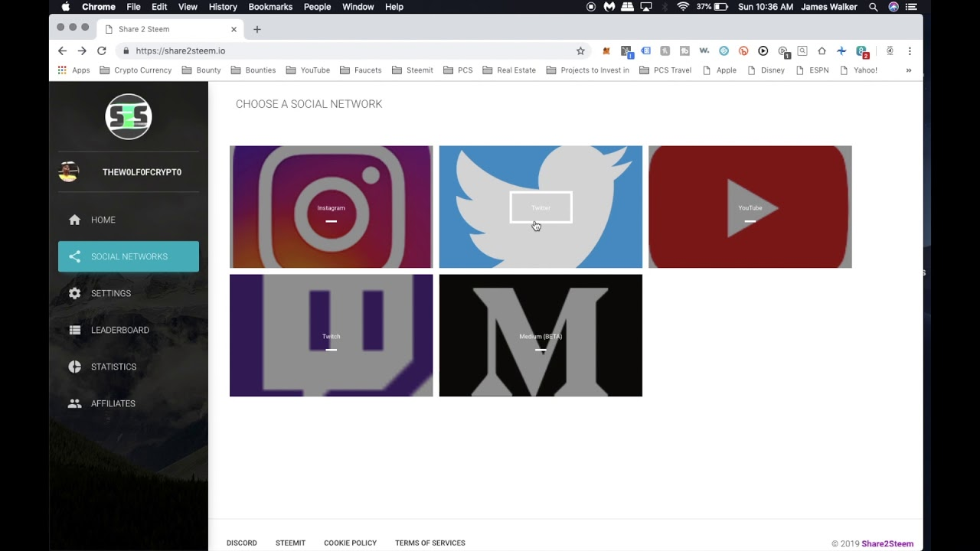Screen dimensions: 980x551
Task: Open the File menu
Action: (x=133, y=7)
